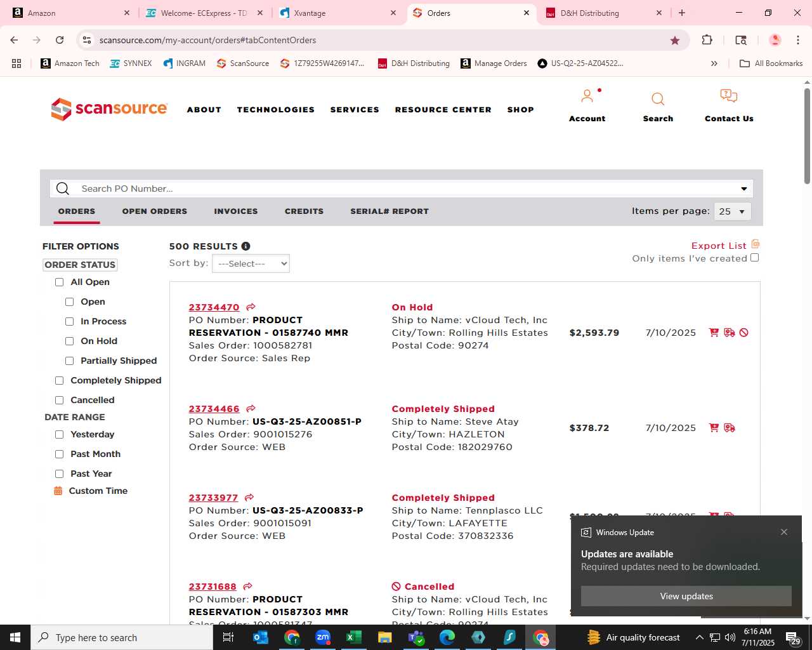Open File Explorer from the taskbar
The image size is (812, 650).
point(385,637)
